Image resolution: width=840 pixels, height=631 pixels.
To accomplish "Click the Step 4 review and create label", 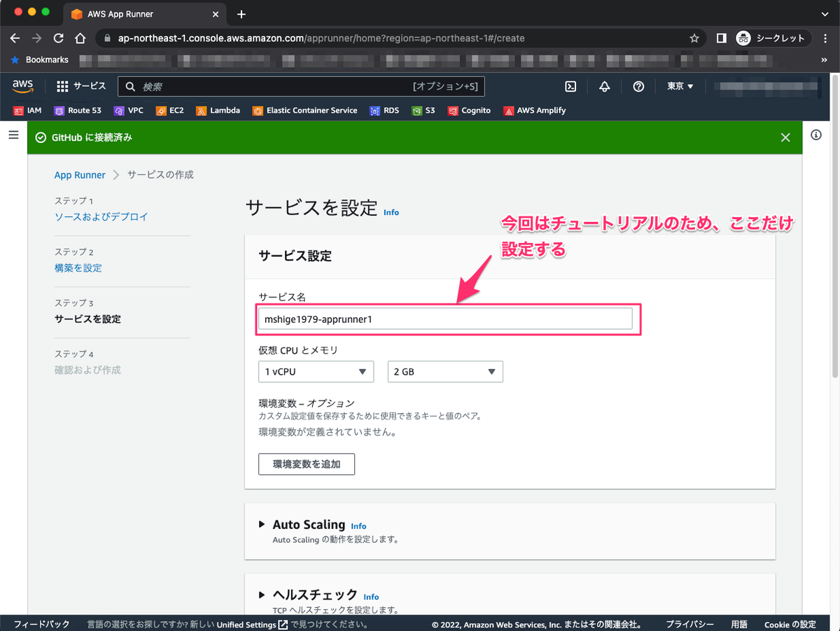I will (x=87, y=370).
